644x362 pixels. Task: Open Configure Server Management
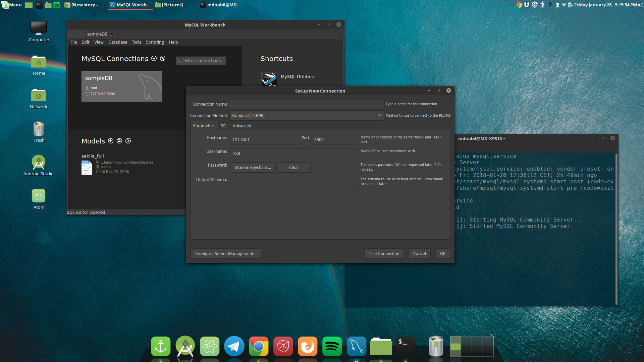pos(226,253)
